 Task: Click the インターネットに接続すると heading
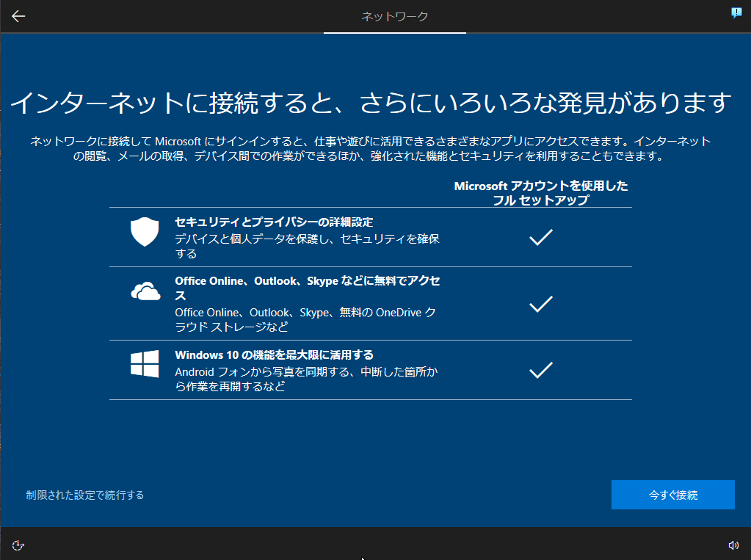pos(371,103)
